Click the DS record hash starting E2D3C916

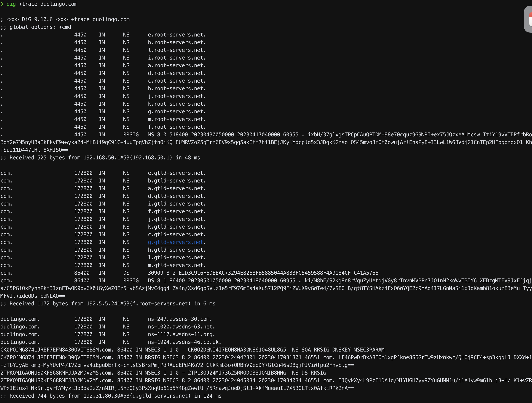tap(264, 273)
